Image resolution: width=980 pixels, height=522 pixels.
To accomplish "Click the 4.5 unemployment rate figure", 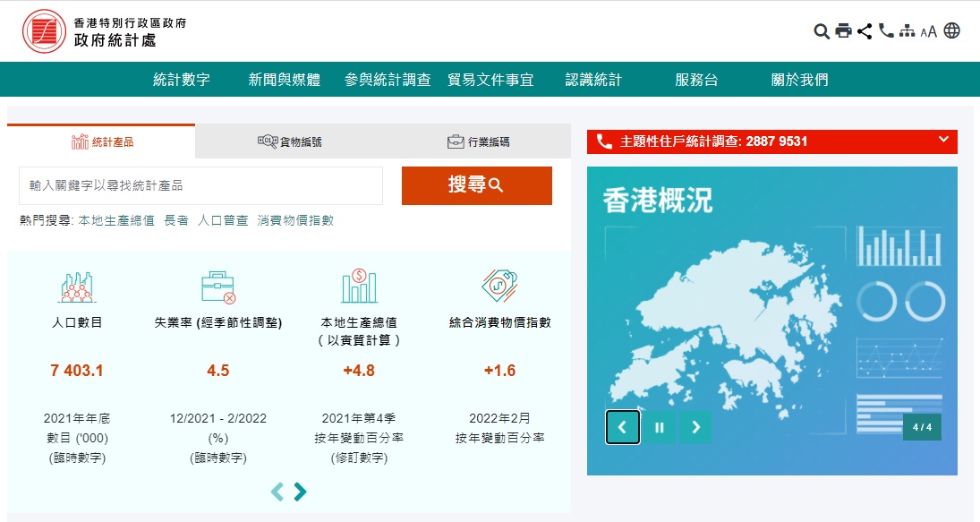I will pyautogui.click(x=218, y=371).
